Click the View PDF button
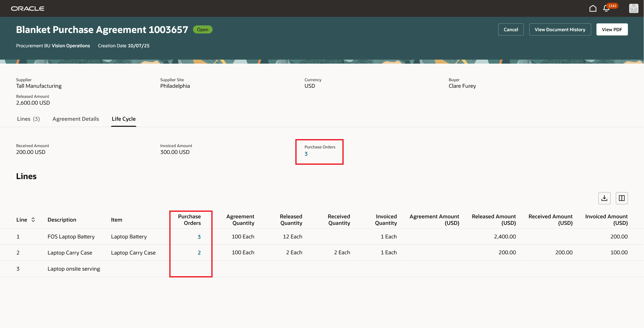This screenshot has height=328, width=644. pyautogui.click(x=612, y=29)
